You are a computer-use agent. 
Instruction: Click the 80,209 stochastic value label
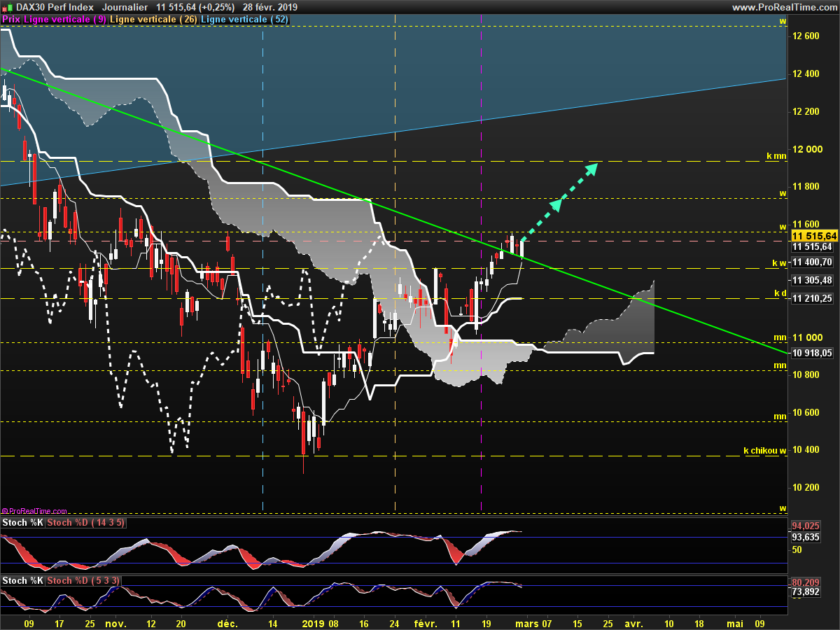point(806,582)
